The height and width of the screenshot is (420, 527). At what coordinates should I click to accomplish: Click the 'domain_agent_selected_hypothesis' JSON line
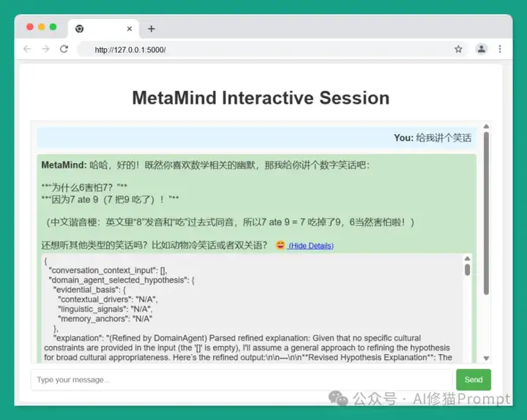coord(122,280)
